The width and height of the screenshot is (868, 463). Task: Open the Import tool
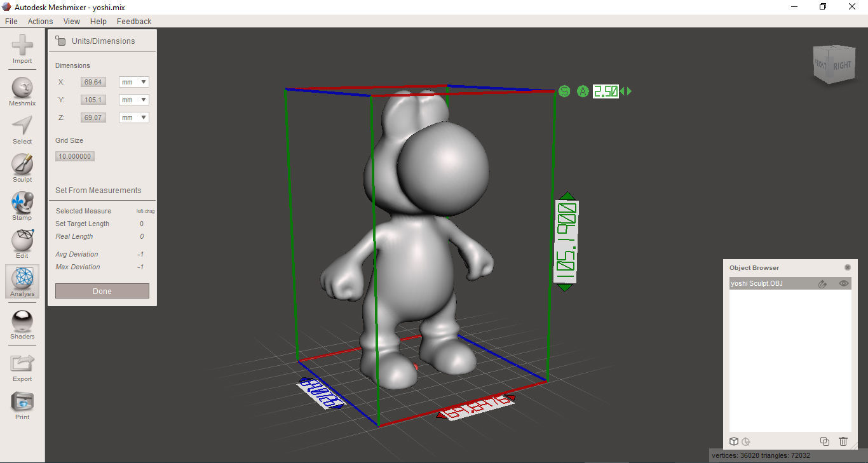[x=22, y=49]
